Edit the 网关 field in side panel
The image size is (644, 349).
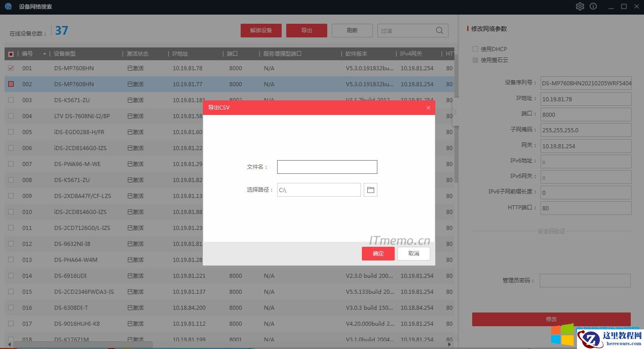pos(586,146)
